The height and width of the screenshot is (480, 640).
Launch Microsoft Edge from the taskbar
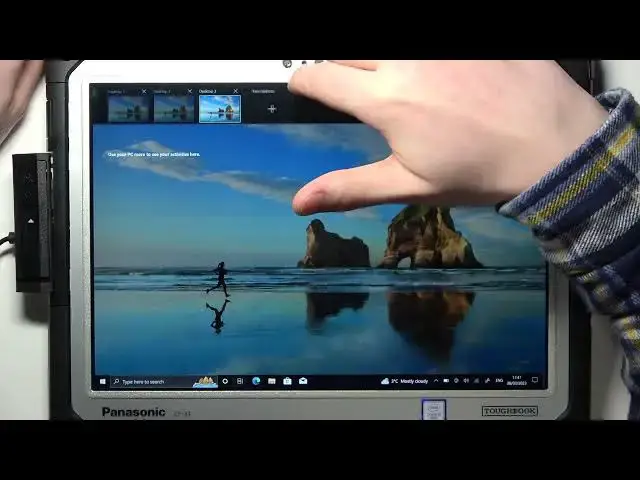pos(256,381)
